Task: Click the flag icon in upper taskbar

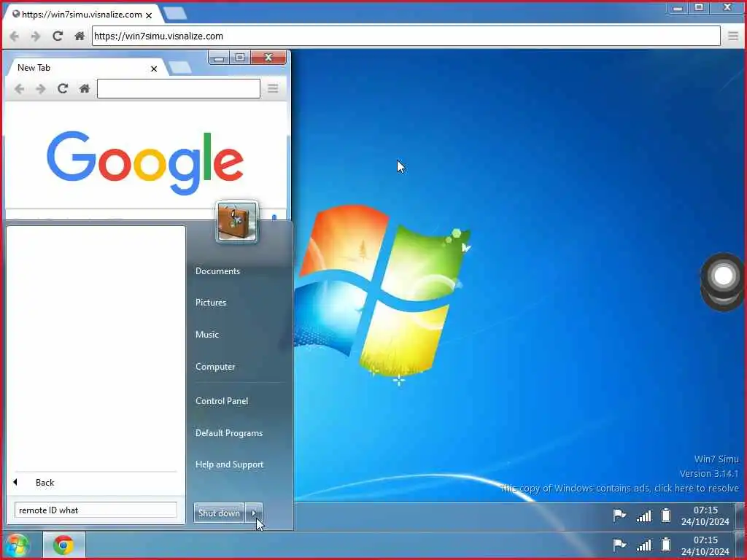Action: 619,516
